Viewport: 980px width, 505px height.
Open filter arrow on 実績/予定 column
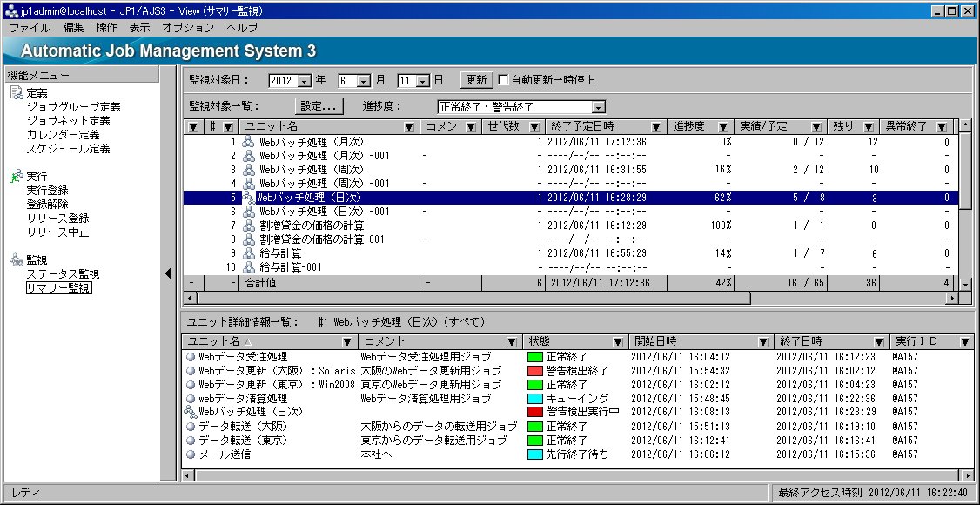tap(816, 127)
